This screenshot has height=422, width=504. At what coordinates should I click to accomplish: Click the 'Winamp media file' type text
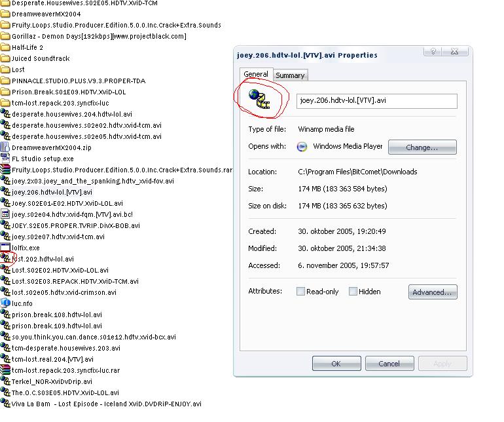coord(326,129)
